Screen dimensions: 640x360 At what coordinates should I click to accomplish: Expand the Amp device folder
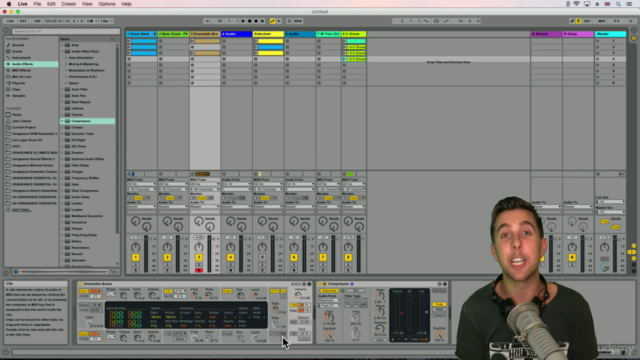62,45
